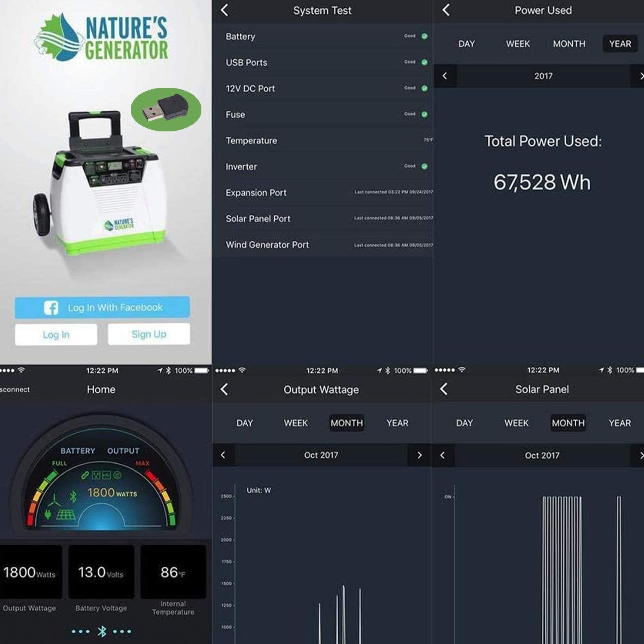Go back from System Test screen
Viewport: 644px width, 644px height.
[225, 10]
